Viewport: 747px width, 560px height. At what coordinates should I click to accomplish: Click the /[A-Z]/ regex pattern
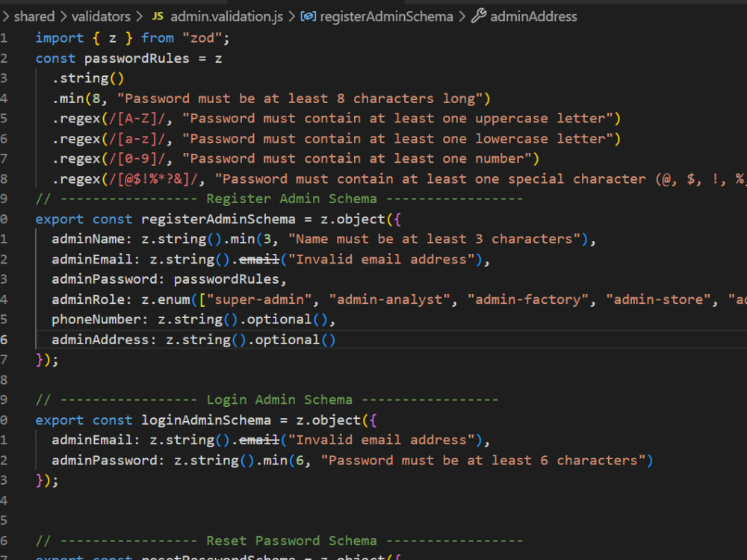(137, 119)
